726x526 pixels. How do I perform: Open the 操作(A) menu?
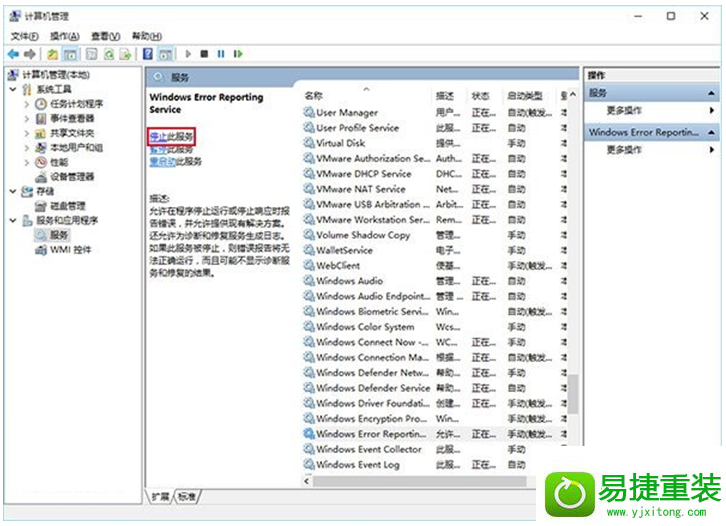tap(64, 36)
